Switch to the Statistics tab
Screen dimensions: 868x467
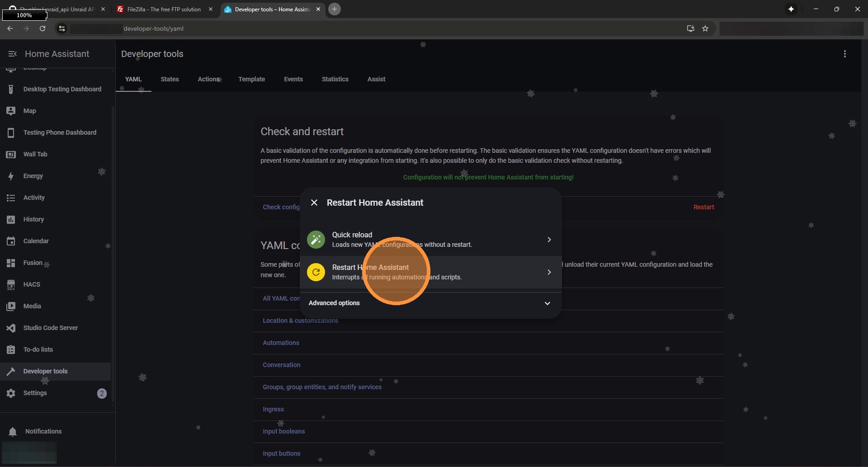[335, 79]
